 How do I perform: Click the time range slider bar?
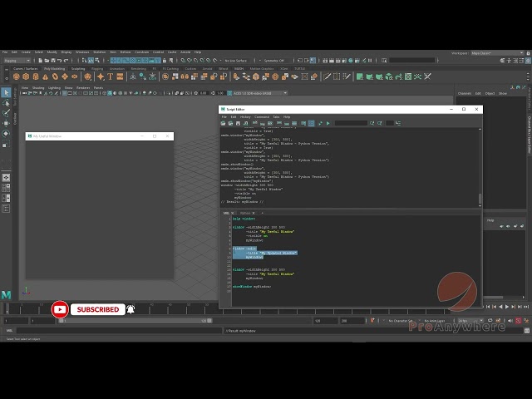[135, 321]
